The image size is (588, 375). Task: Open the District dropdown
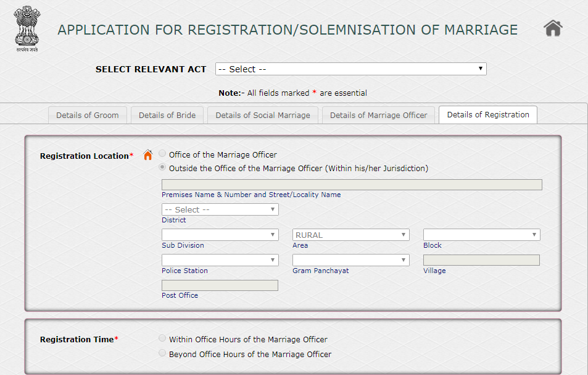coord(220,209)
